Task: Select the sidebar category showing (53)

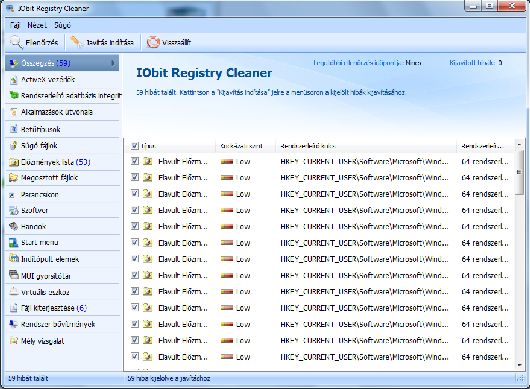Action: 62,162
